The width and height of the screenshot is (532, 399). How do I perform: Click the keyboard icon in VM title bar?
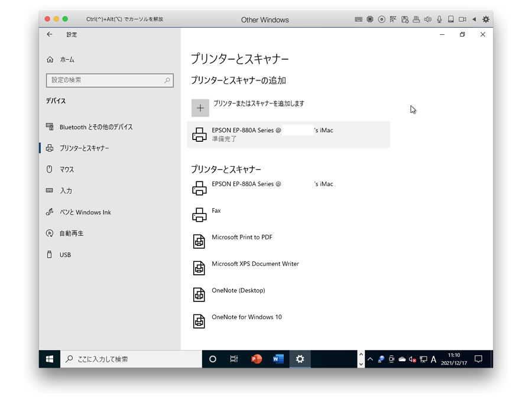click(x=358, y=20)
